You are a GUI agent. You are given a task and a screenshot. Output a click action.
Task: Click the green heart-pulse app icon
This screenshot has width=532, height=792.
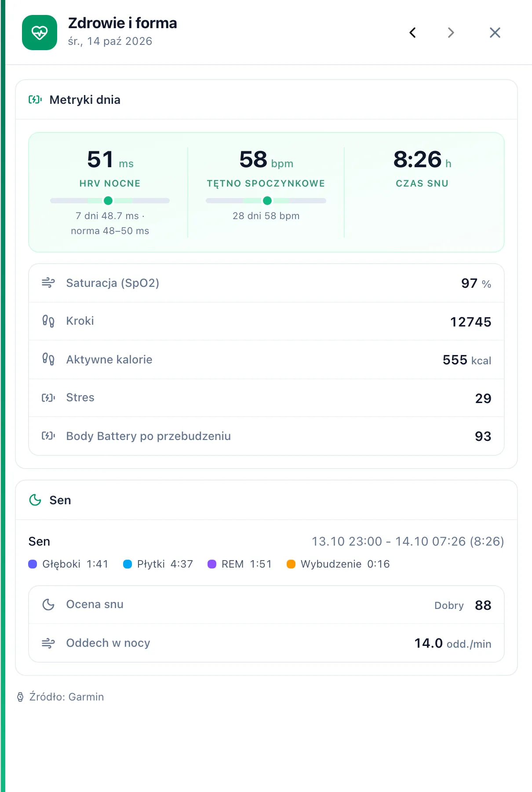40,33
